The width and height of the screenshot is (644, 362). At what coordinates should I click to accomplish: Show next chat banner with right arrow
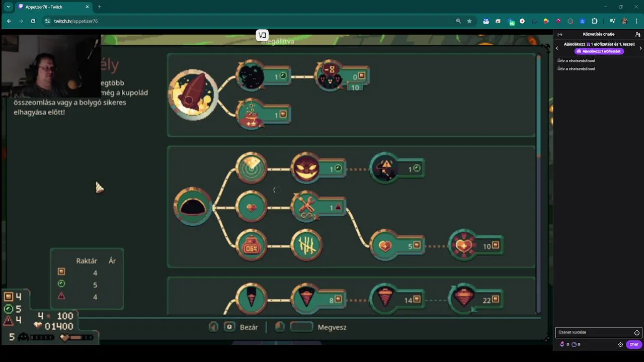pos(640,48)
